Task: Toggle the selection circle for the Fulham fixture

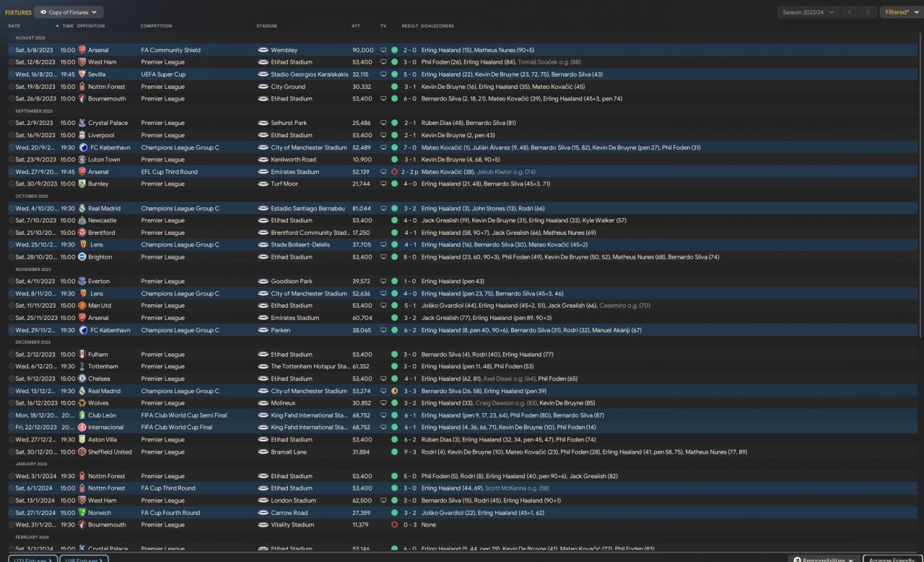Action: coord(11,354)
